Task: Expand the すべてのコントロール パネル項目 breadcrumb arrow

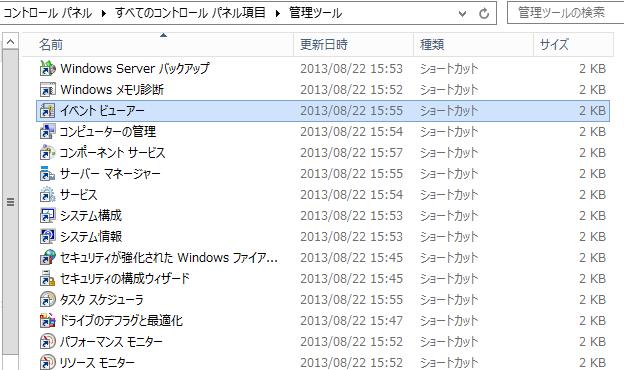Action: pos(277,14)
